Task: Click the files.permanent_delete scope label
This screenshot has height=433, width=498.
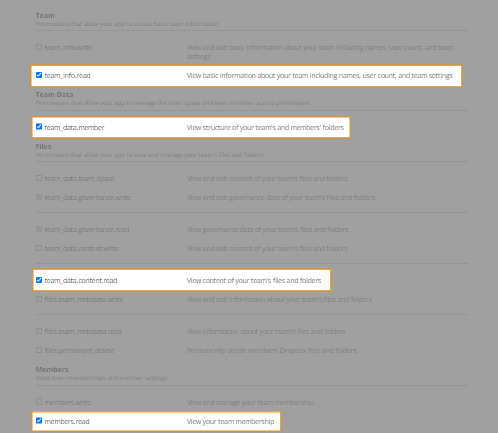Action: pos(79,351)
